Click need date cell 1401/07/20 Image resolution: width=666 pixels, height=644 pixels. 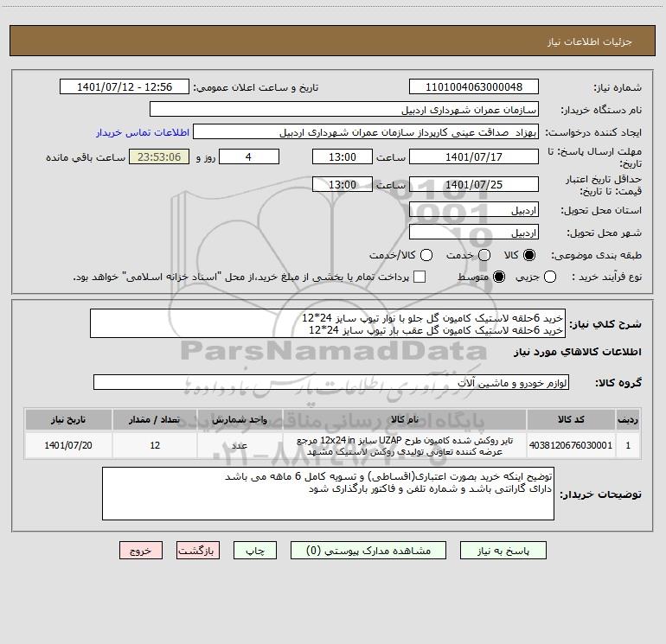[68, 445]
